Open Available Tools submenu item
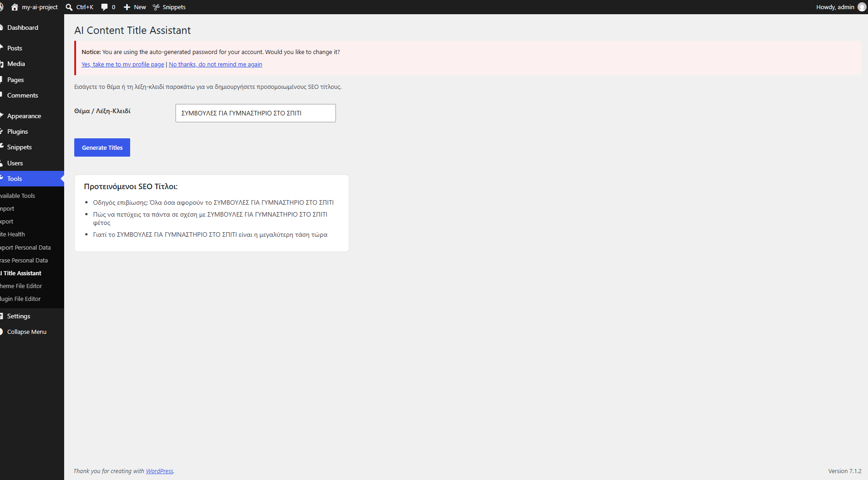Screen dimensions: 868x480 [x=17, y=196]
